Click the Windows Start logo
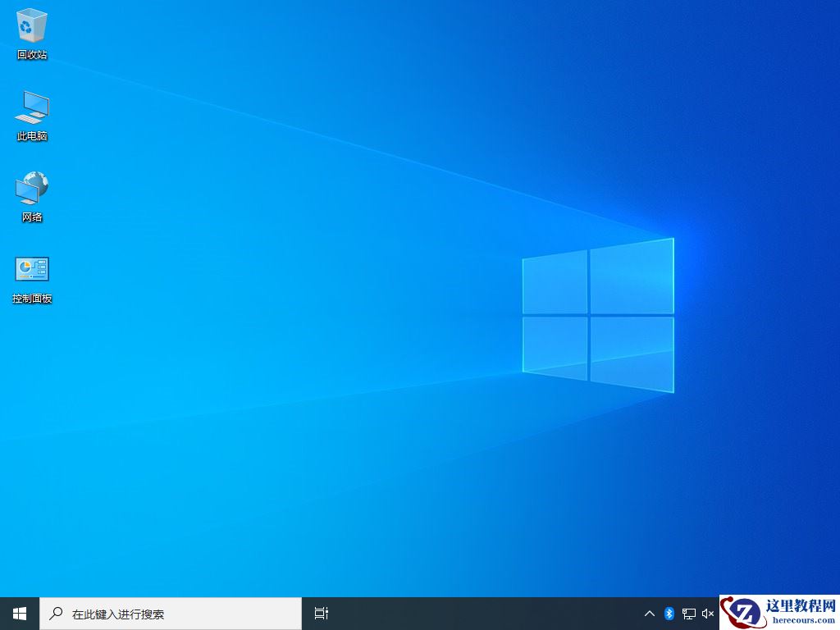The width and height of the screenshot is (840, 630). pyautogui.click(x=18, y=613)
